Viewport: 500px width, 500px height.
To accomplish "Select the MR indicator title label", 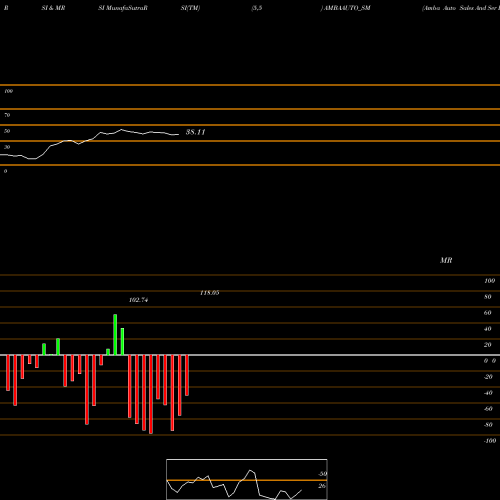I will [x=446, y=260].
